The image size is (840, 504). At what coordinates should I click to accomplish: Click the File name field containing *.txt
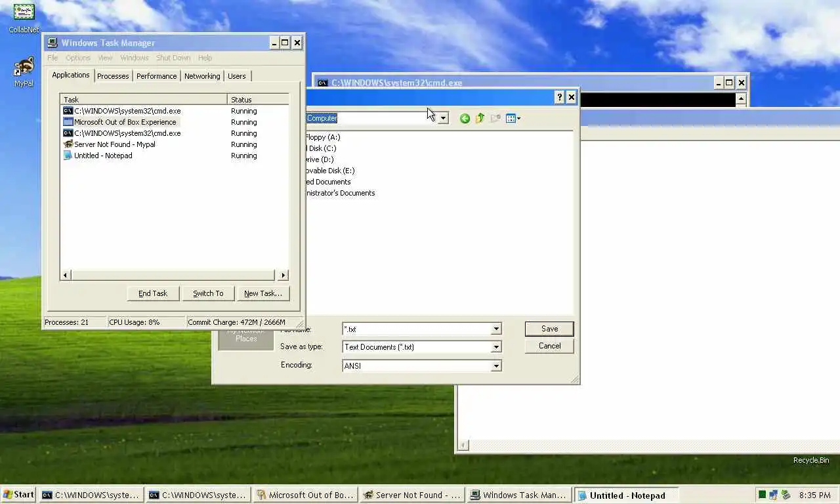416,329
